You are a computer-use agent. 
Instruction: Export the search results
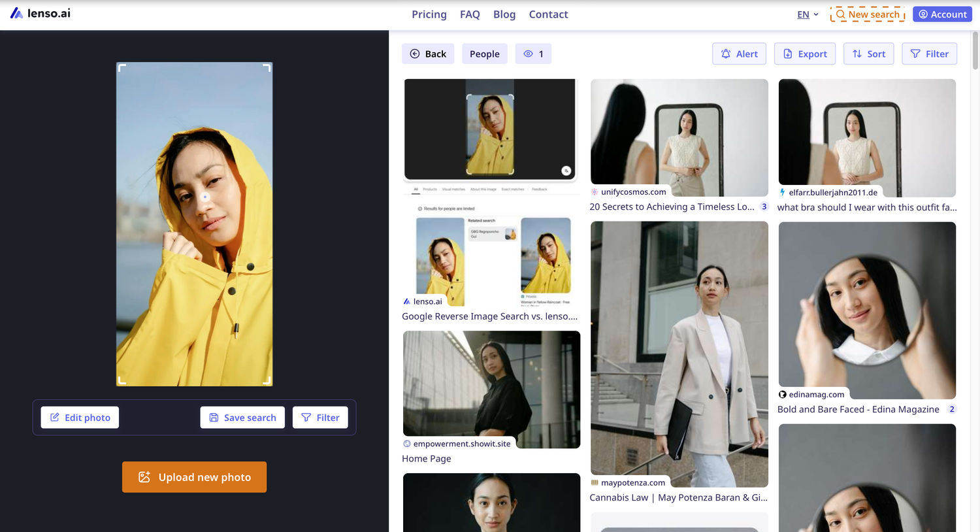(x=805, y=54)
